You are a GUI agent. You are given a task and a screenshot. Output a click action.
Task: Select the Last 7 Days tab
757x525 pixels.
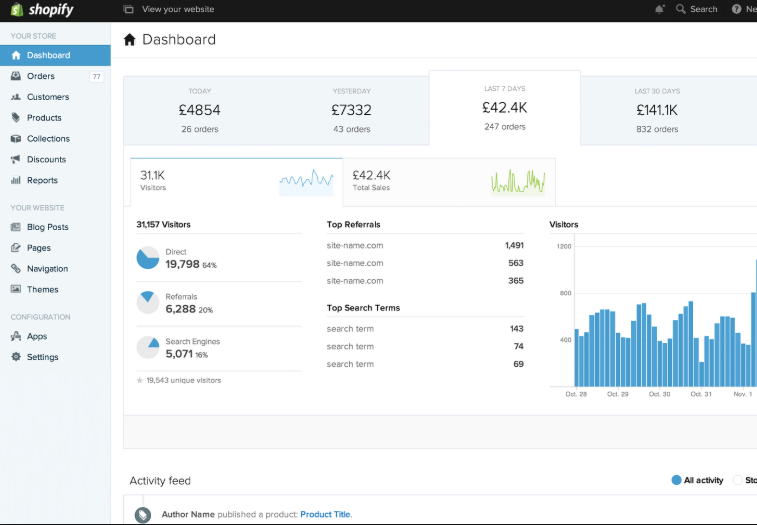[505, 108]
